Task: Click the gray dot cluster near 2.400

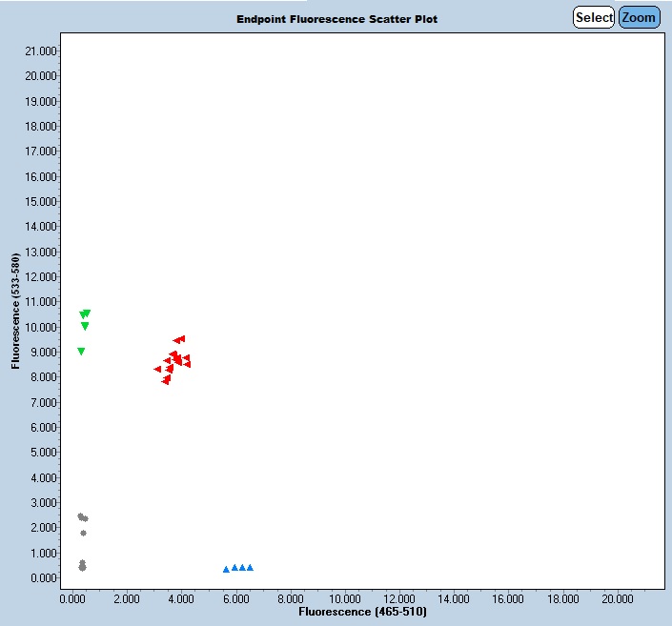Action: 83,517
